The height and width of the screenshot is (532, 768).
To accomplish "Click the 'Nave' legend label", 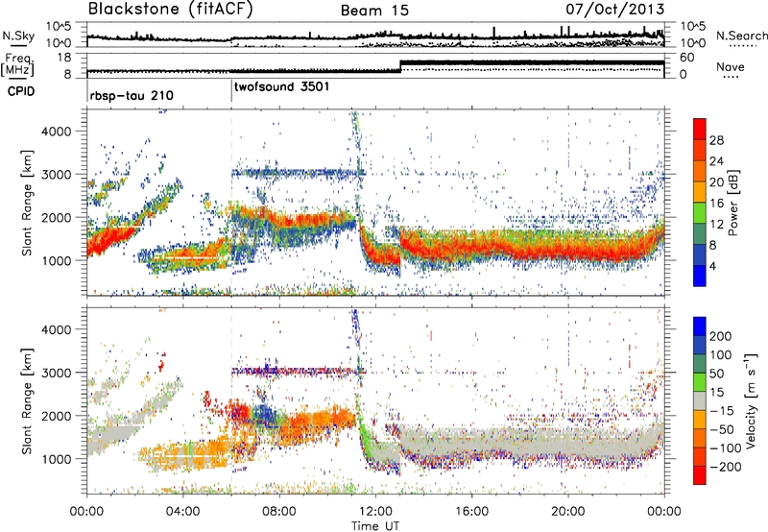I will (x=731, y=66).
